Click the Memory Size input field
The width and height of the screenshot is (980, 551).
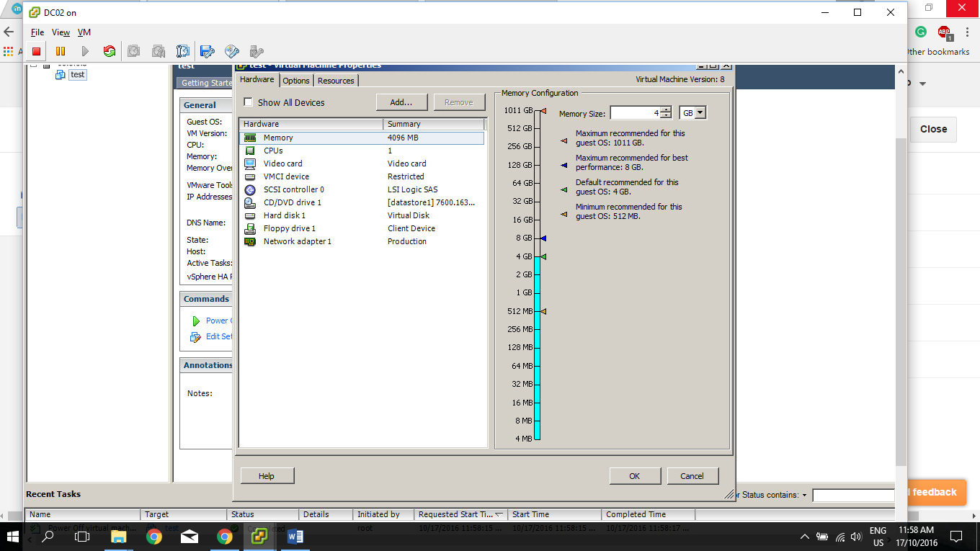pos(635,113)
